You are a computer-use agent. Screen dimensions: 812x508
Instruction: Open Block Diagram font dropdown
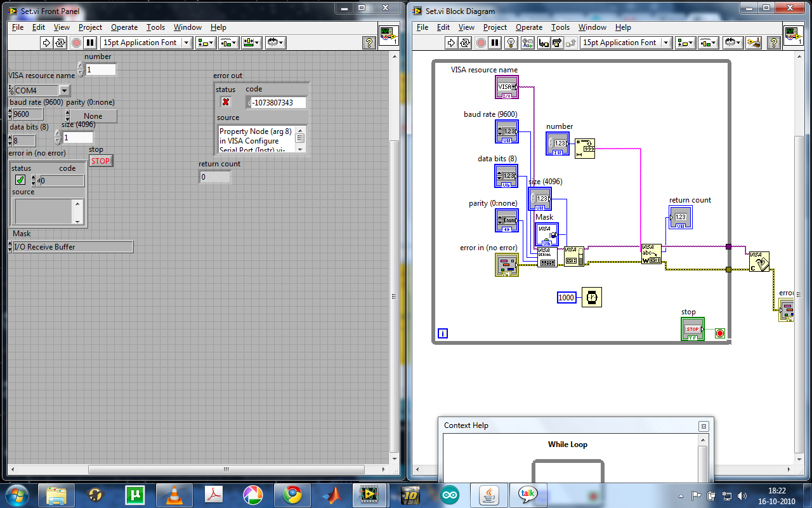point(626,43)
